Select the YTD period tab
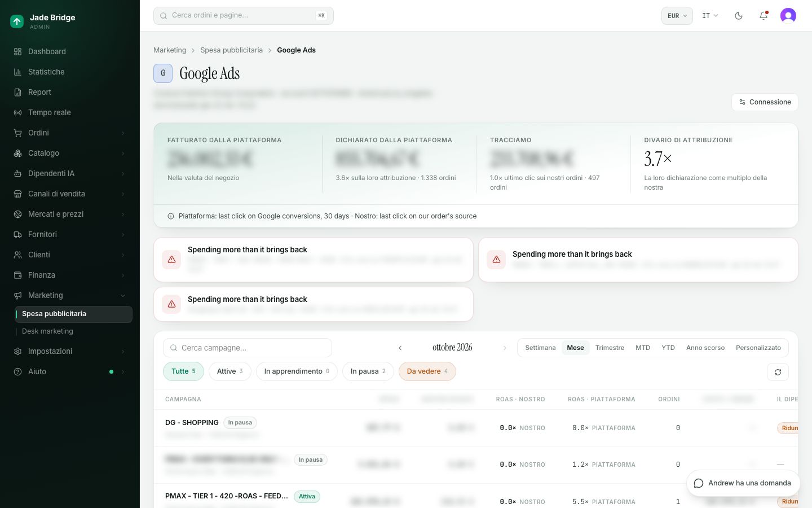This screenshot has height=508, width=812. click(668, 348)
